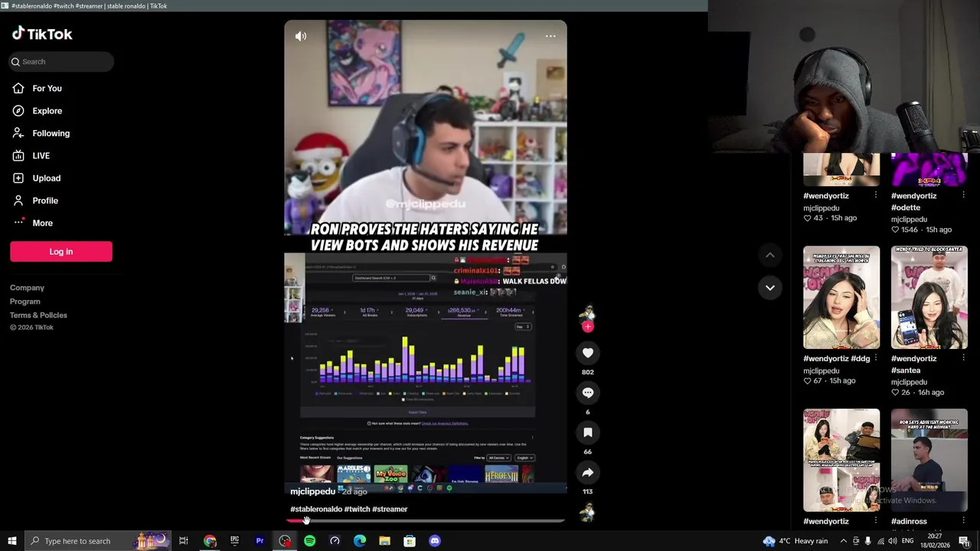Open Discord from the taskbar
Screen dimensions: 980x551
click(435, 541)
